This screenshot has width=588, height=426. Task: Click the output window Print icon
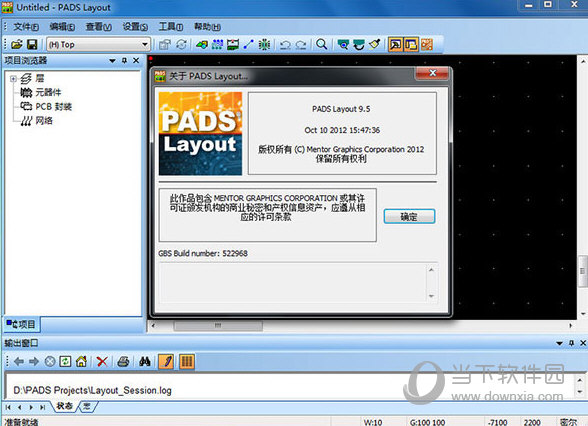pyautogui.click(x=123, y=362)
